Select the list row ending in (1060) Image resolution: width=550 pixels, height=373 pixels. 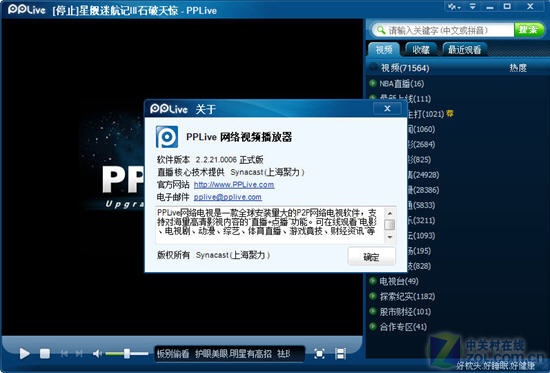(421, 129)
